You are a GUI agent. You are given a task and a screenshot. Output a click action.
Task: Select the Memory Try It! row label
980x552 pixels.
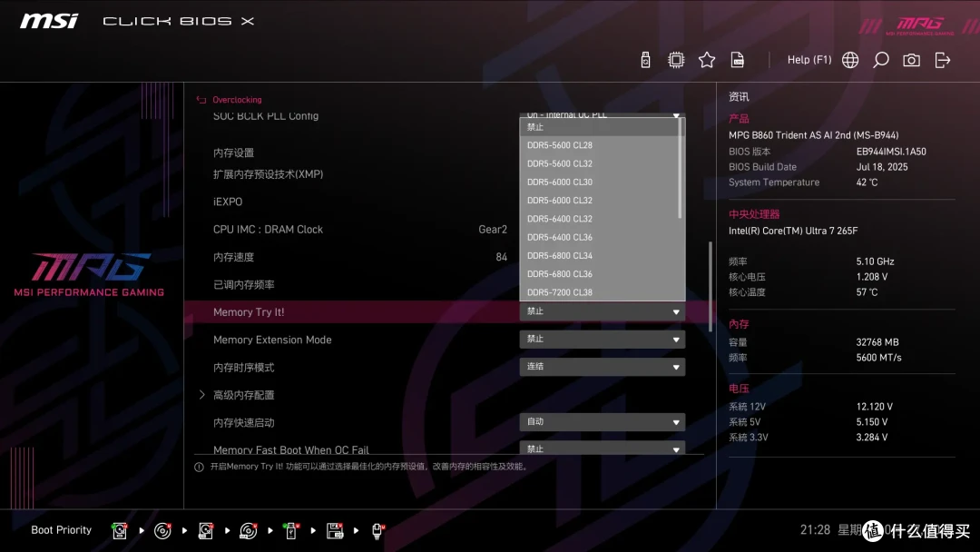tap(249, 312)
